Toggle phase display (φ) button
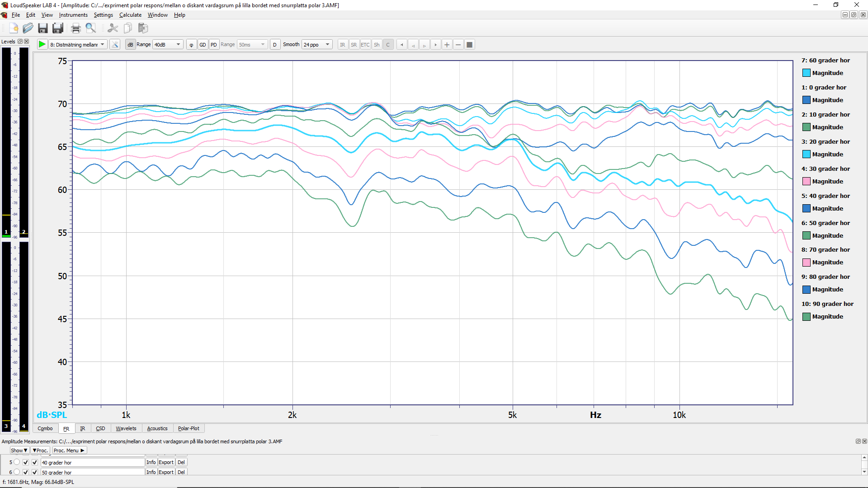 pyautogui.click(x=191, y=44)
